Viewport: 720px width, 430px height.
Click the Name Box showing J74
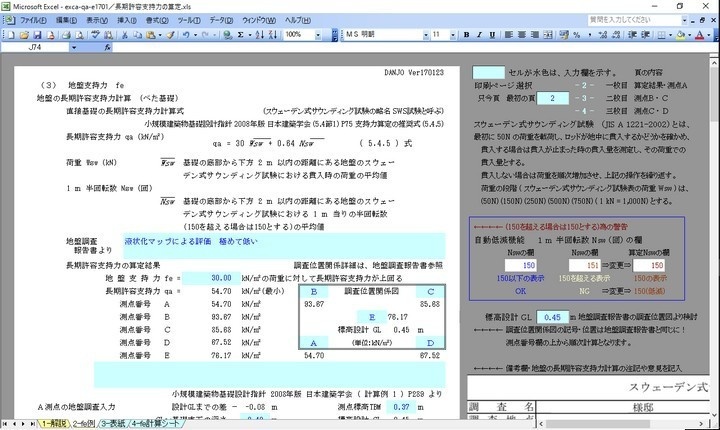35,47
